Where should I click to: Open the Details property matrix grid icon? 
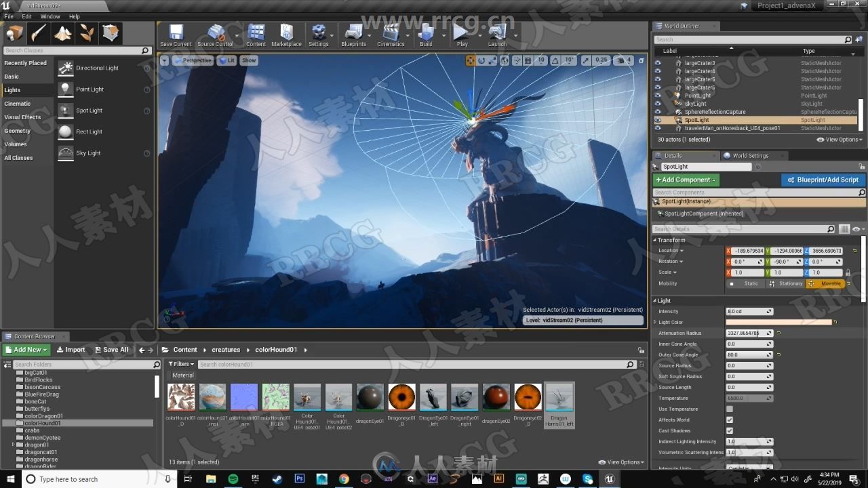pos(844,229)
